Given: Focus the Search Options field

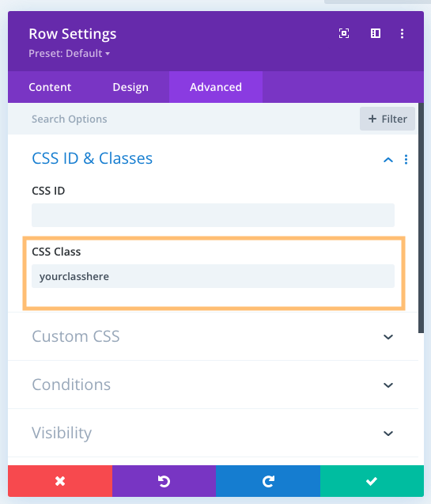Looking at the screenshot, I should pos(183,119).
